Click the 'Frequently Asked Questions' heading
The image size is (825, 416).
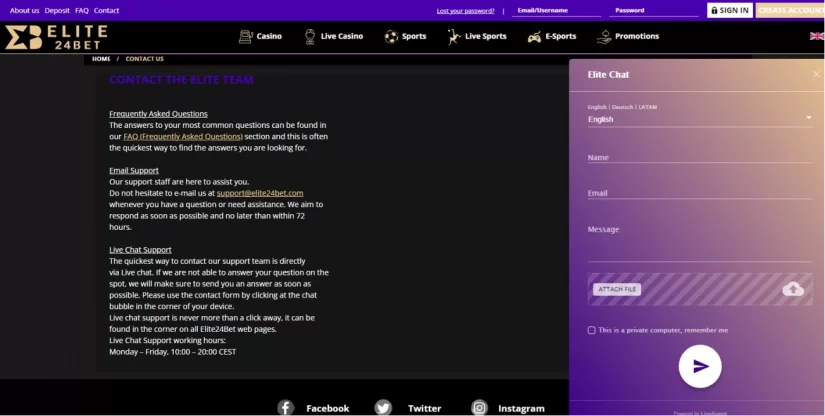[158, 114]
